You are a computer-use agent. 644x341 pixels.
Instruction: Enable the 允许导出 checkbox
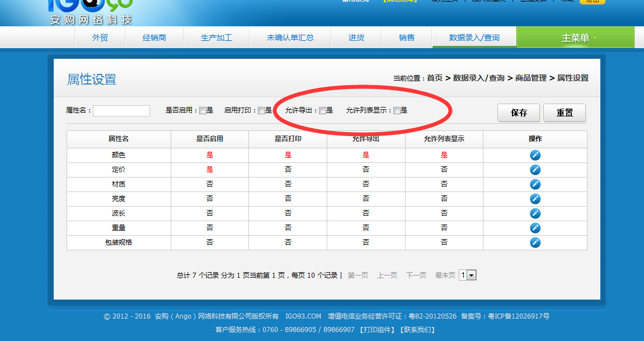click(322, 111)
